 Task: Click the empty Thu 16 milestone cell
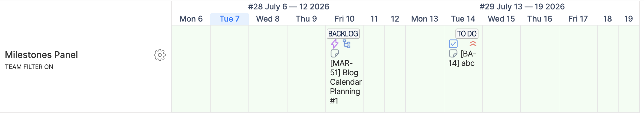[x=540, y=69]
